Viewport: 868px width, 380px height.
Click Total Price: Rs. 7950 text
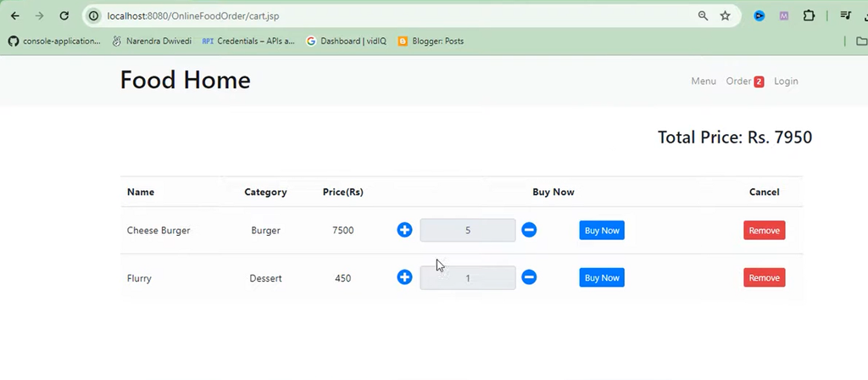click(735, 137)
